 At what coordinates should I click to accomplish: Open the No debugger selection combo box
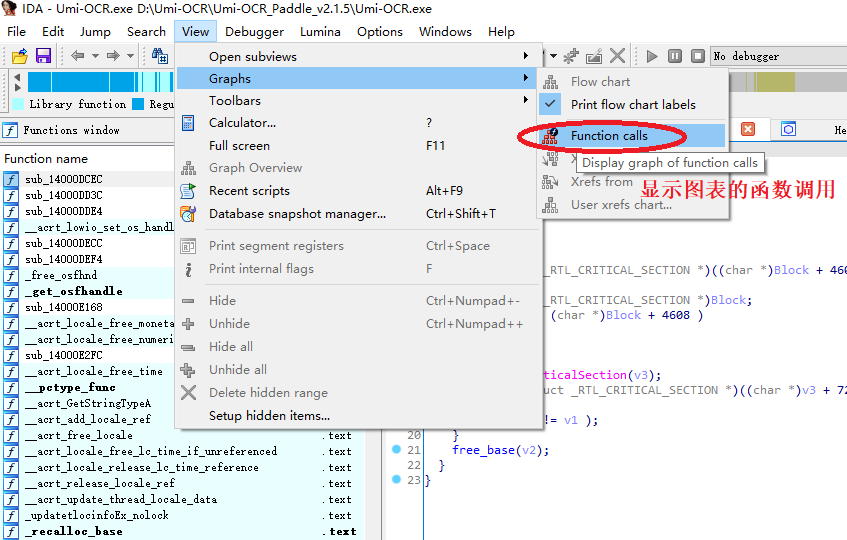pos(778,56)
